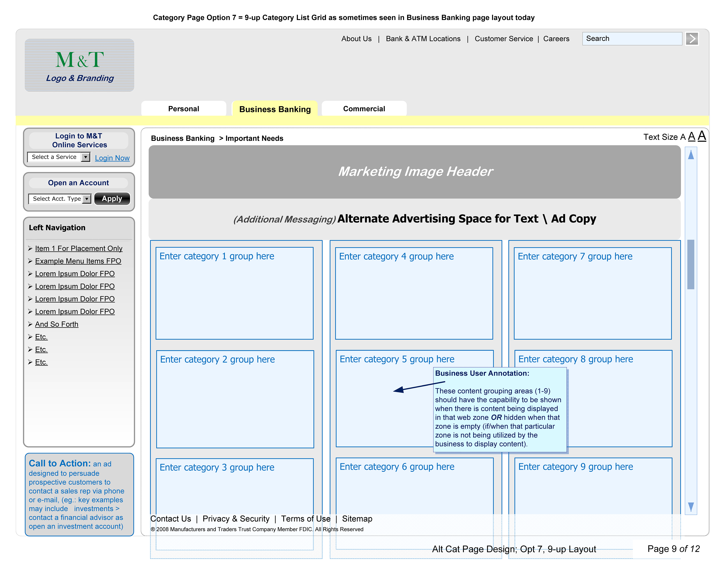Select the medium text size A
Image resolution: width=728 pixels, height=562 pixels.
point(691,137)
